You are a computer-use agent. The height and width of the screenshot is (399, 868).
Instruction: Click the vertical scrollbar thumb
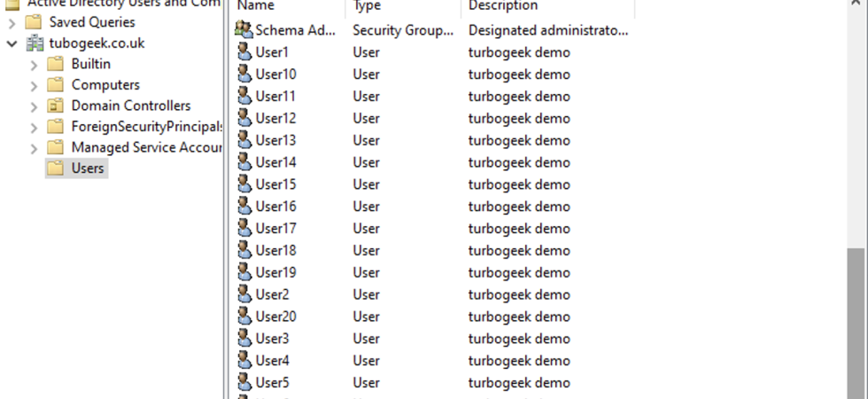[856, 324]
